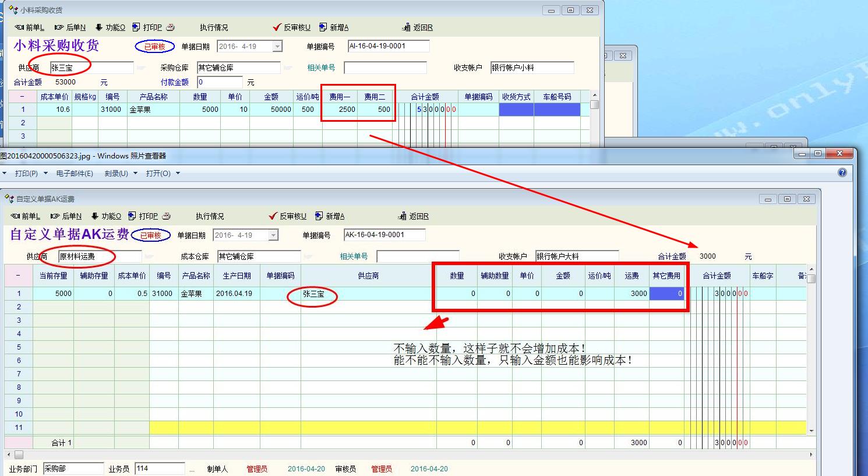Click 反审核U checkmark in 小料采购收货 toolbar
This screenshot has width=868, height=476.
click(x=277, y=27)
